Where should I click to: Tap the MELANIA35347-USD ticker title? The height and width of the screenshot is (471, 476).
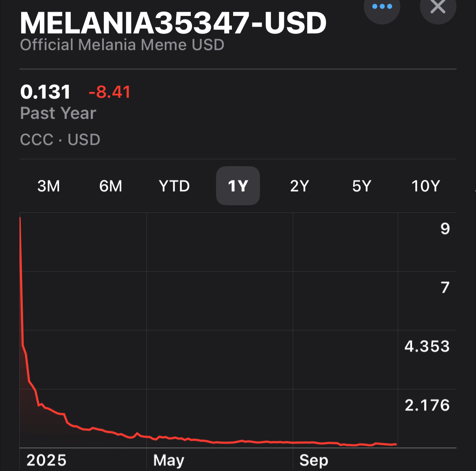(173, 23)
